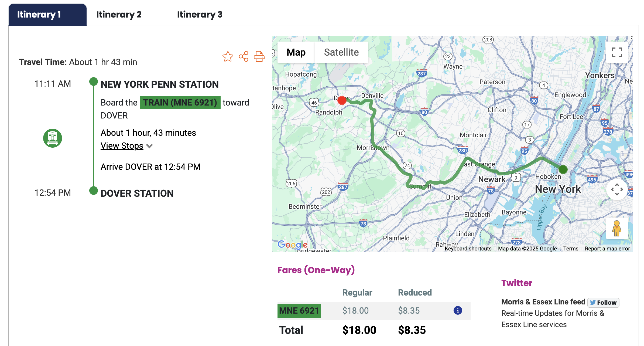Select the Itinerary 1 tab
The image size is (644, 346).
click(39, 15)
